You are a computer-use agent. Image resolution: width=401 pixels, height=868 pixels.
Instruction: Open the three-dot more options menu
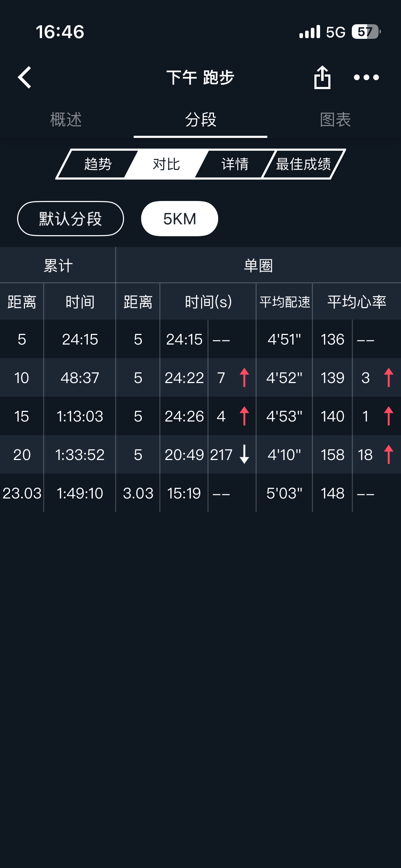(366, 77)
